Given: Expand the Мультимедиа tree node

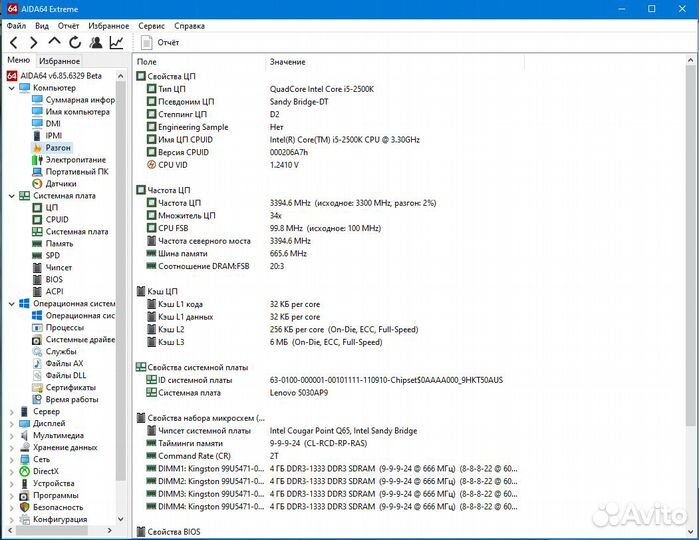Looking at the screenshot, I should (x=12, y=436).
